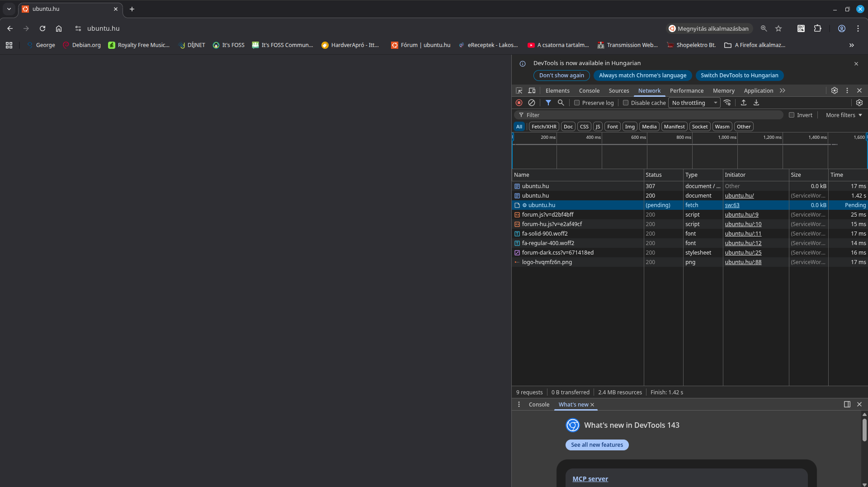Viewport: 868px width, 487px height.
Task: Enable Preserve log checkbox
Action: tap(577, 103)
